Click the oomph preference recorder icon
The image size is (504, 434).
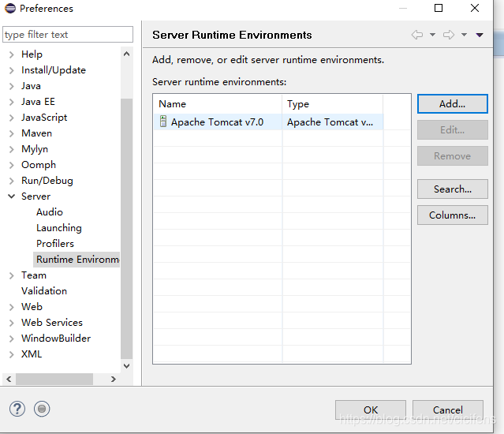point(42,409)
